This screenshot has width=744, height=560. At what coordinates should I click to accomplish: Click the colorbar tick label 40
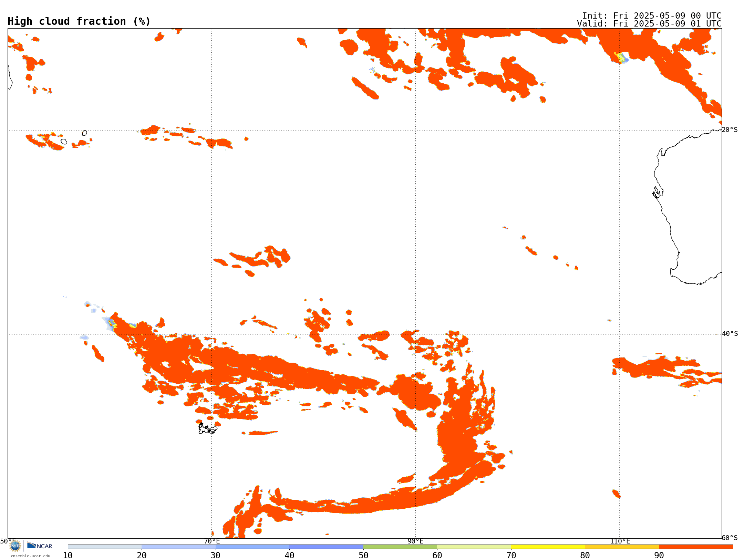pyautogui.click(x=289, y=556)
